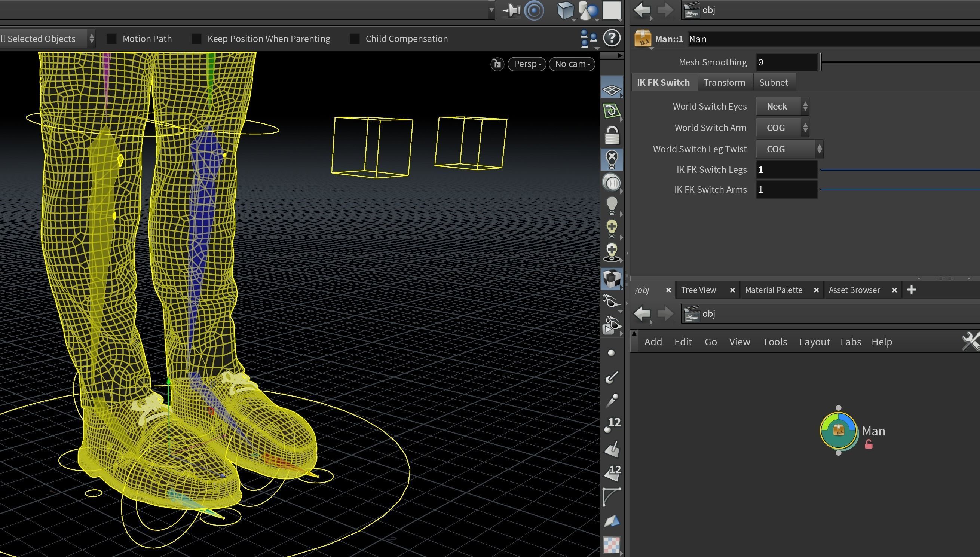
Task: Toggle the Child Compensation checkbox
Action: [x=355, y=39]
